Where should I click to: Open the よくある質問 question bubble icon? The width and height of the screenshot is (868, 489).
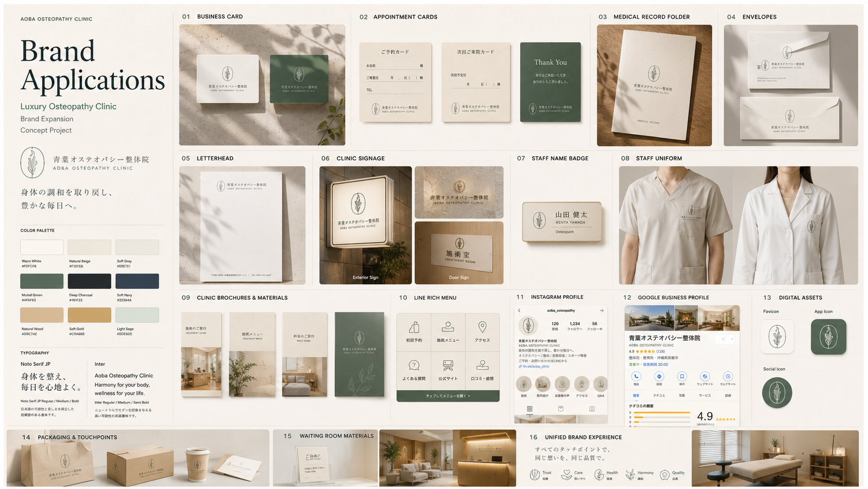point(414,365)
